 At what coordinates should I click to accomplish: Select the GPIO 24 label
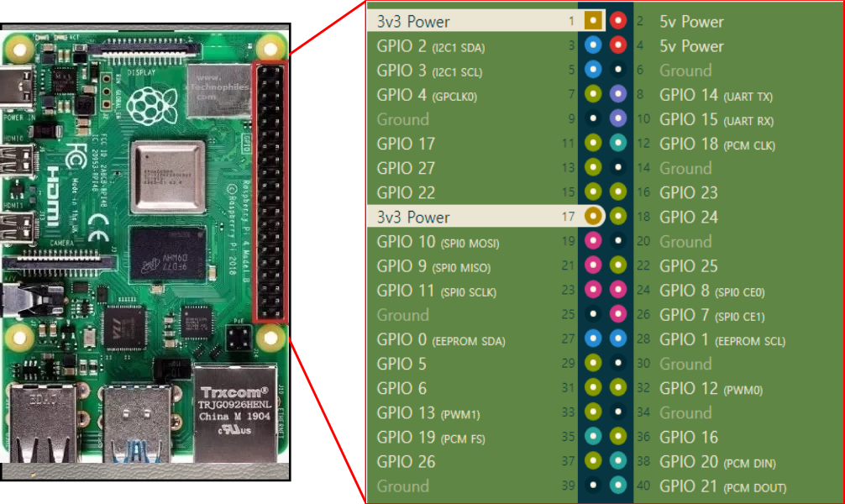tap(689, 218)
